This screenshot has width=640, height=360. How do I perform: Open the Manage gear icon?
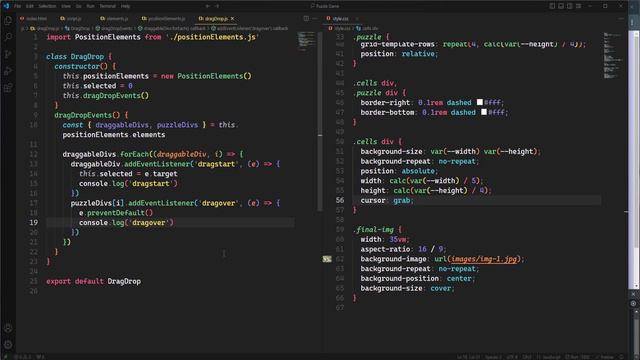(8, 345)
